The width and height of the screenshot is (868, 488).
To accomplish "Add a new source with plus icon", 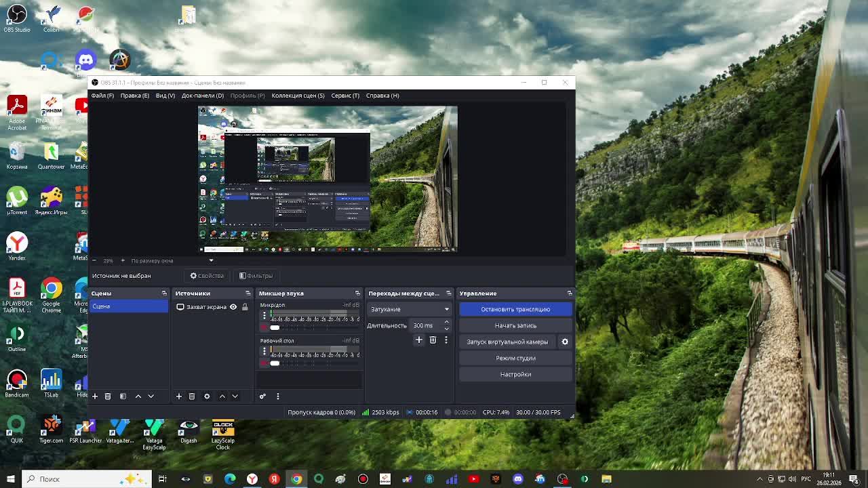I will tap(179, 396).
